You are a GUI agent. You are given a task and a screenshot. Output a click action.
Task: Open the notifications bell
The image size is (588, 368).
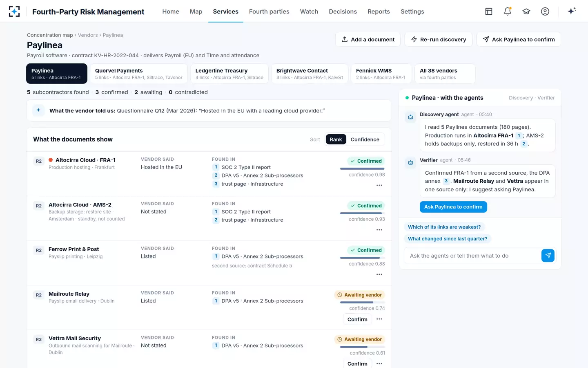[x=508, y=11]
